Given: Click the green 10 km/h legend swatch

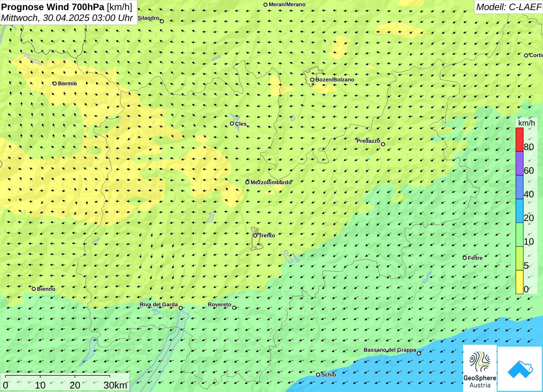Looking at the screenshot, I should (519, 235).
